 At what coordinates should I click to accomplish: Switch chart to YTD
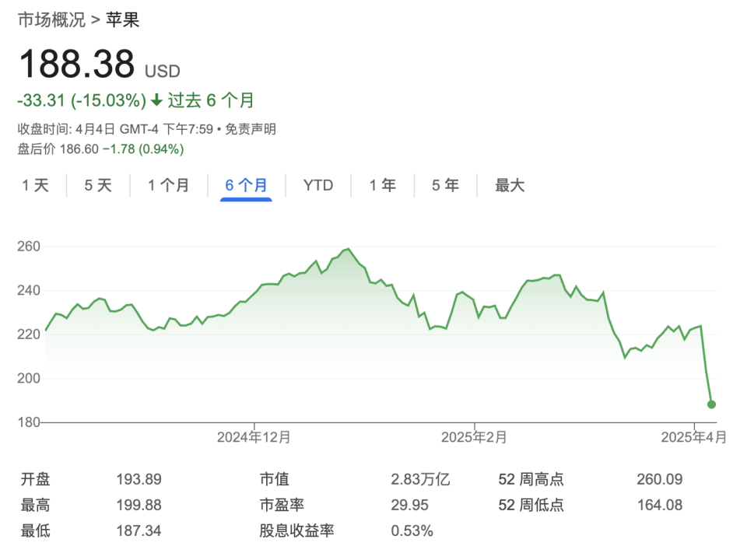point(317,185)
